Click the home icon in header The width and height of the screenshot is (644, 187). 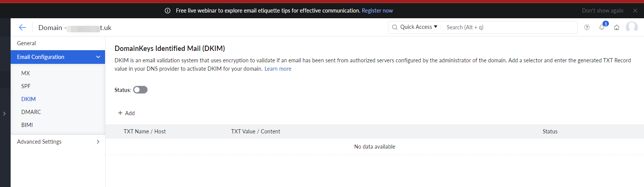[x=617, y=27]
